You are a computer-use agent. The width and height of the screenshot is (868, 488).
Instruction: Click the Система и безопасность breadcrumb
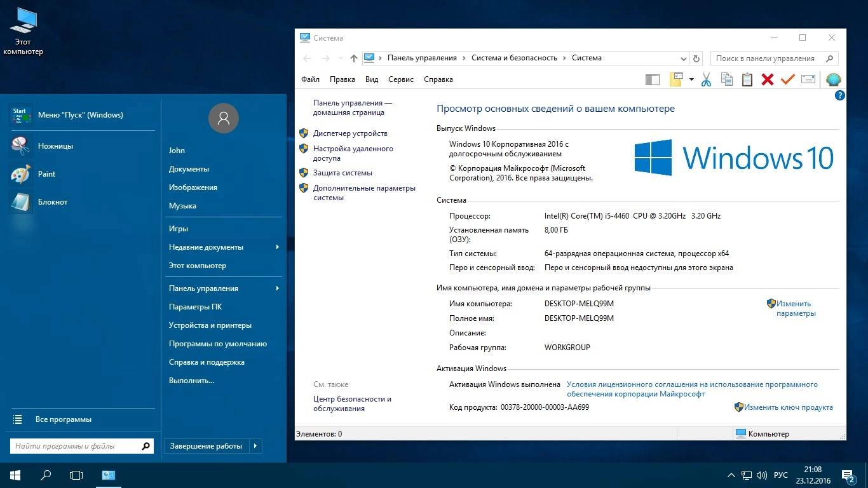514,58
